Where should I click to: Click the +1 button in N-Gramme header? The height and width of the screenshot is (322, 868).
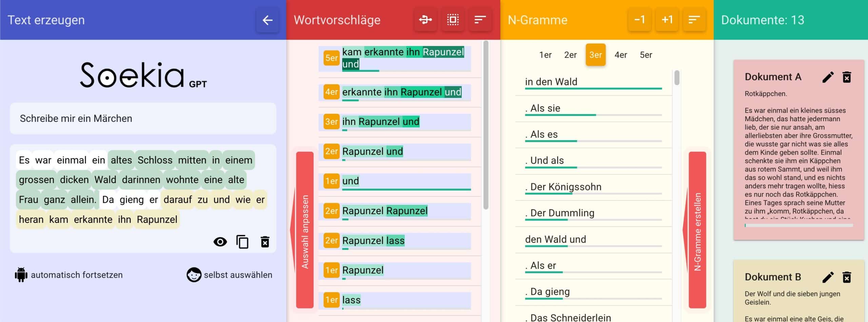coord(667,20)
